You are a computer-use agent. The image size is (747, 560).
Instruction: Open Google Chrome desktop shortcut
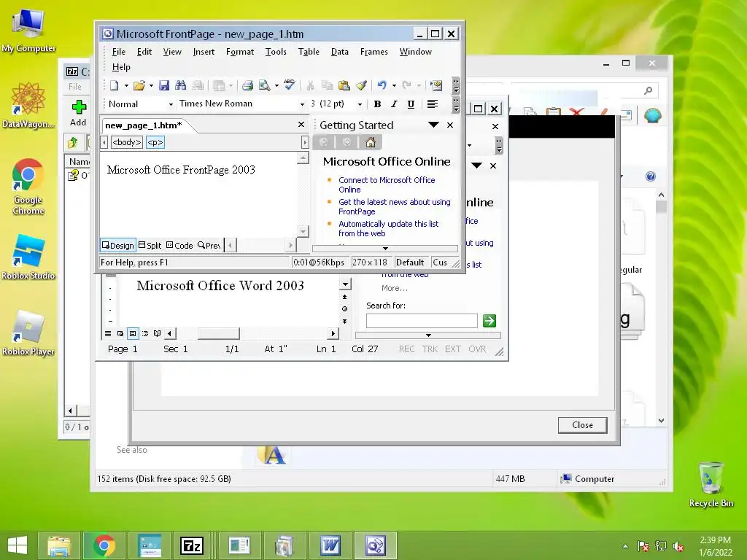(28, 187)
